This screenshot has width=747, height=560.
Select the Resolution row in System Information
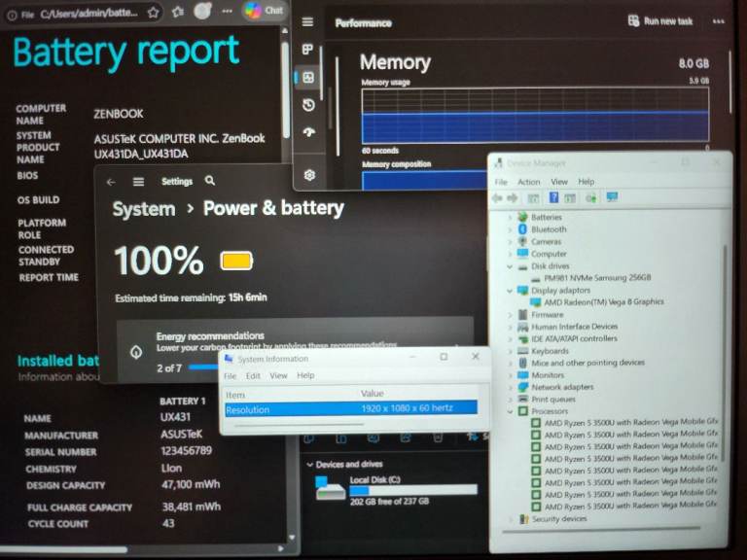pyautogui.click(x=350, y=409)
